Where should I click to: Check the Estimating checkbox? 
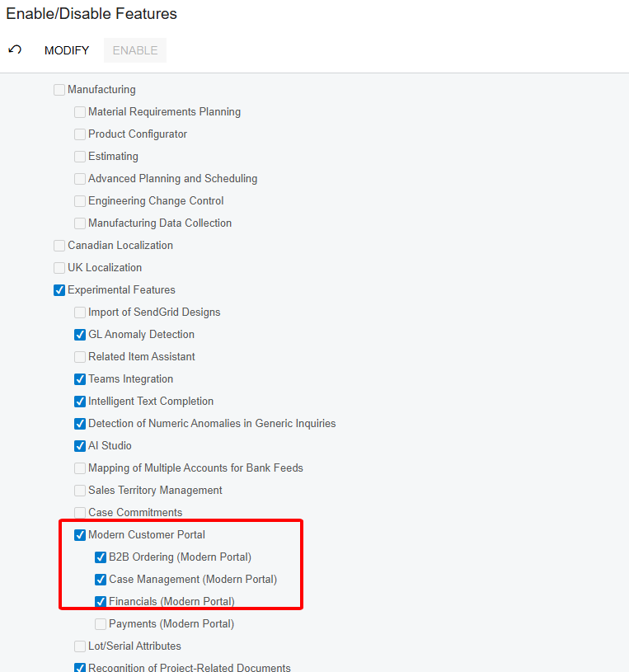pos(79,156)
